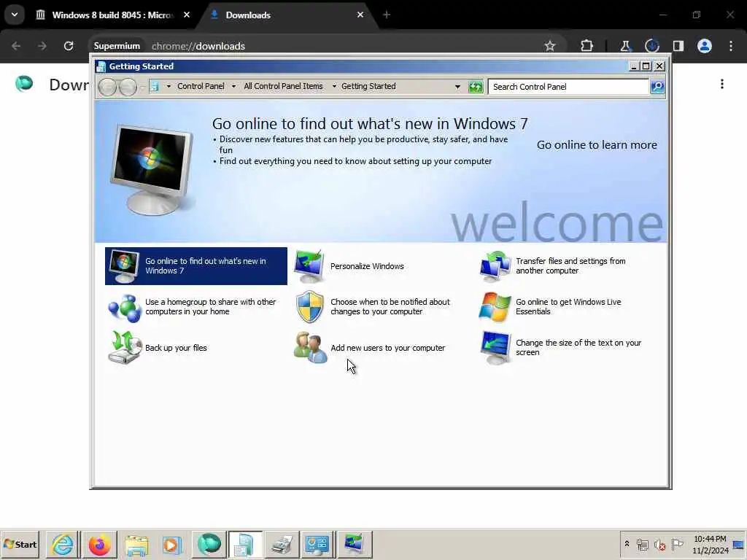Click the Transfer files computers icon
747x560 pixels.
tap(495, 266)
